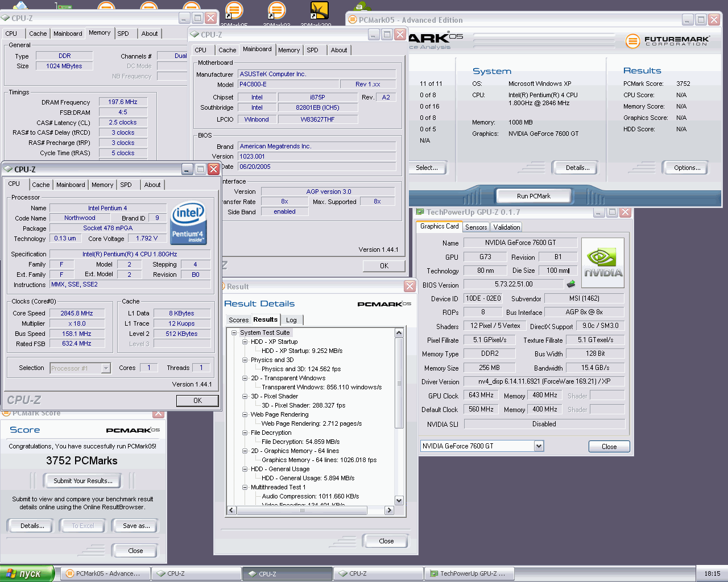This screenshot has width=728, height=582.
Task: Click the To Excel button
Action: pos(83,526)
